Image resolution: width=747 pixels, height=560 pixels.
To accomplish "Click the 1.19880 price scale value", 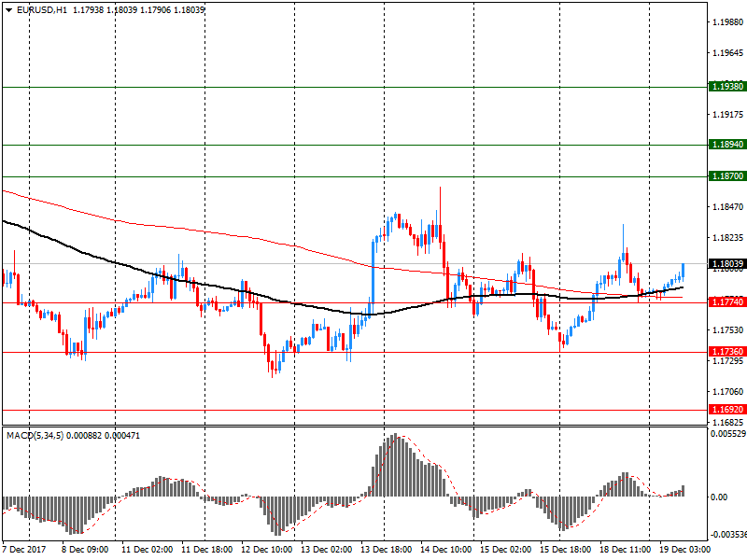I will click(727, 21).
